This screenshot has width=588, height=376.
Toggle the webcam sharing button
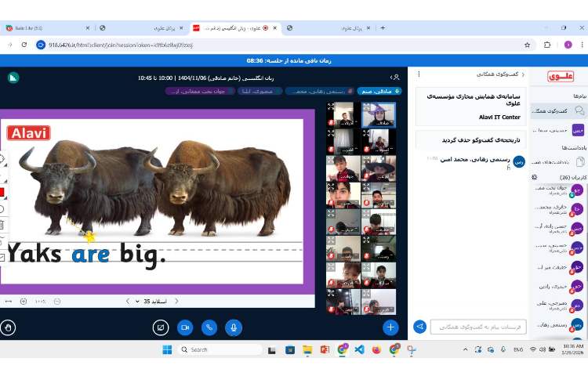coord(185,327)
